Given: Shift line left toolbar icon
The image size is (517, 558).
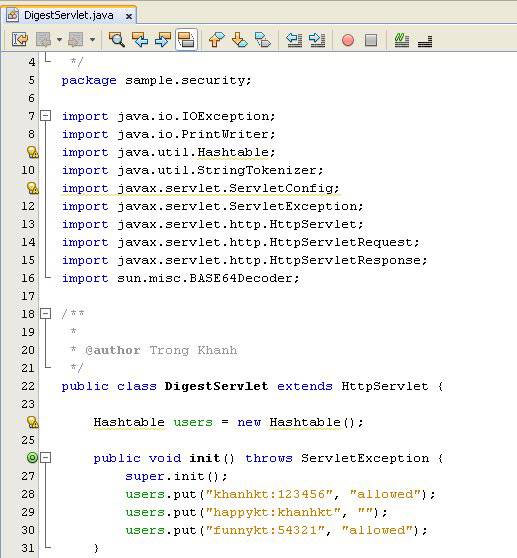Looking at the screenshot, I should [294, 40].
